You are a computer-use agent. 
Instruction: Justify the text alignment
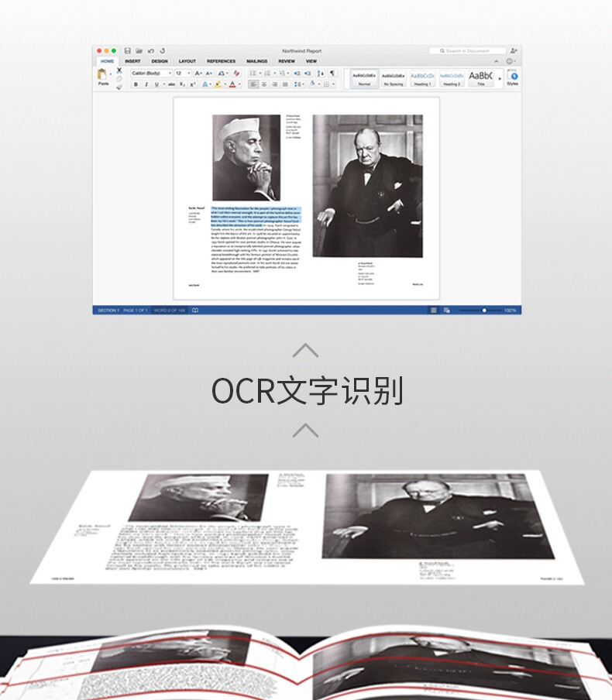click(285, 84)
